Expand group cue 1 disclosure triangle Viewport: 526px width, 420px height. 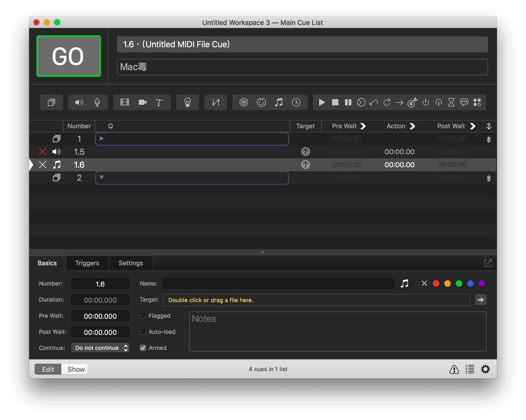click(x=102, y=139)
